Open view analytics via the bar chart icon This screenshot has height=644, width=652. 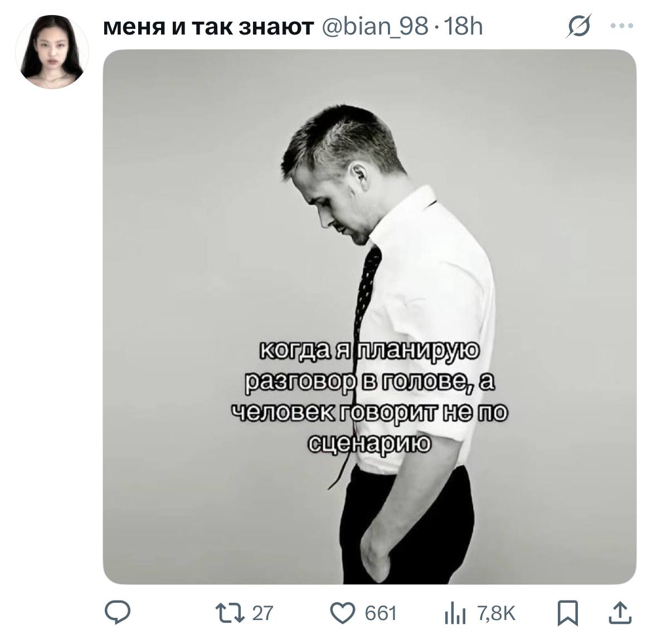click(x=455, y=614)
